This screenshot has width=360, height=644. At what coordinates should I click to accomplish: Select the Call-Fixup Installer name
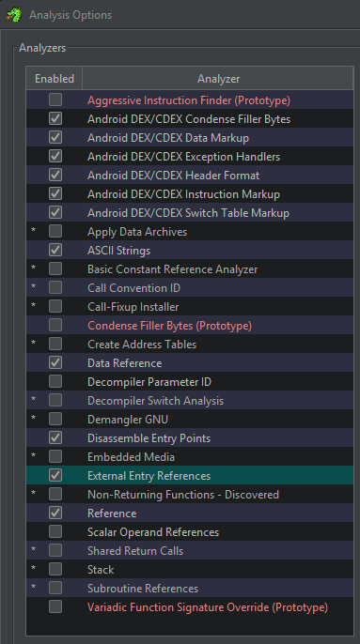pyautogui.click(x=133, y=307)
